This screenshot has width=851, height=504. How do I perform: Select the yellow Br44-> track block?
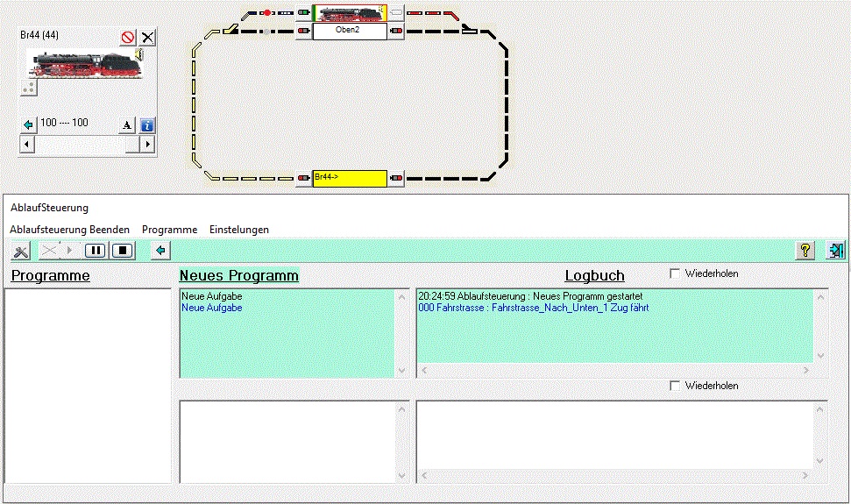350,178
